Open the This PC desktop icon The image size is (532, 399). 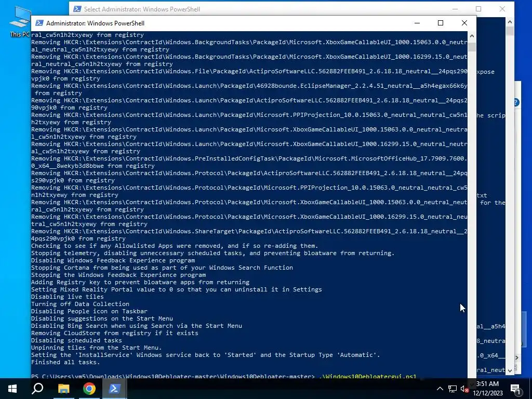[20, 21]
